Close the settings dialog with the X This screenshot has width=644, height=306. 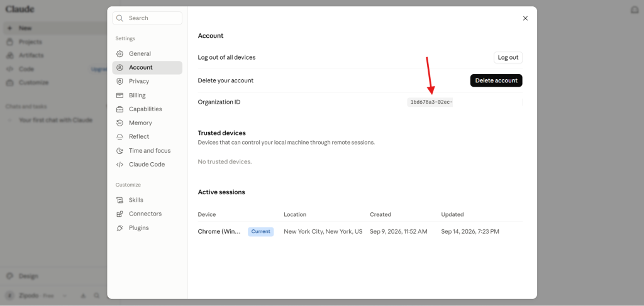[x=525, y=18]
